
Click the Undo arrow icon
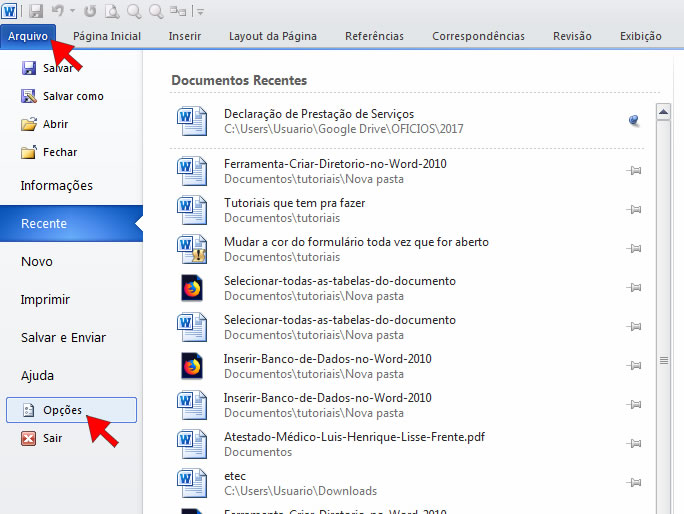coord(58,10)
